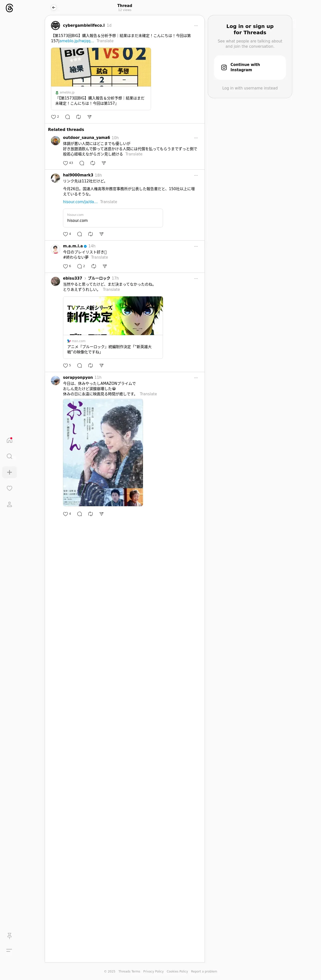Viewport: 321px width, 980px height.
Task: Go back using the back arrow
Action: click(54, 7)
